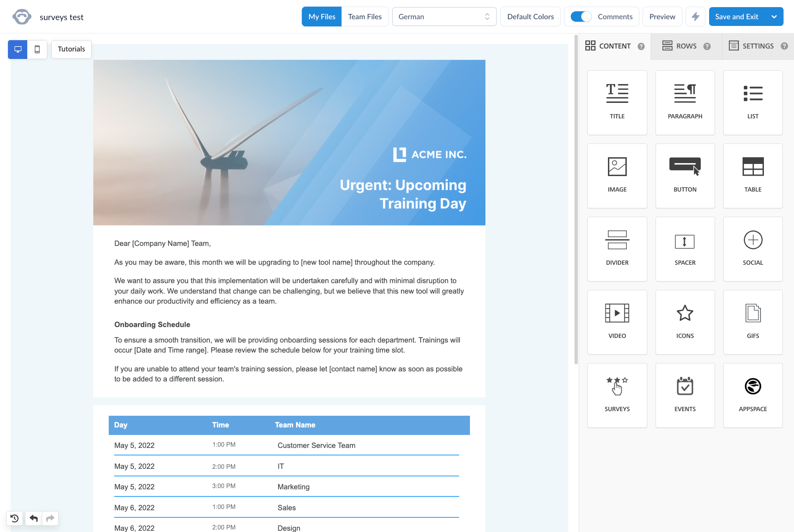Click the Preview button
The height and width of the screenshot is (532, 794).
[x=662, y=17]
